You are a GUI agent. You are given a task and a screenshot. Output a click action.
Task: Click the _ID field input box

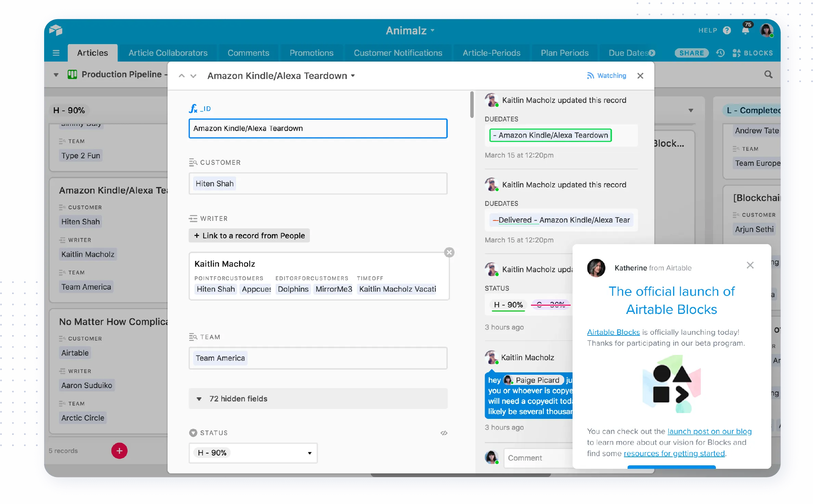318,129
